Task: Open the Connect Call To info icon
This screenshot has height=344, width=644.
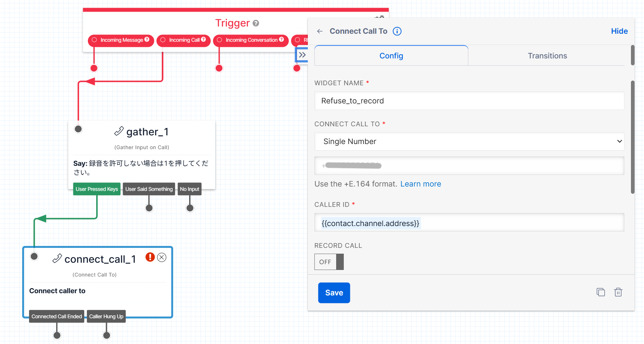Action: pos(397,31)
